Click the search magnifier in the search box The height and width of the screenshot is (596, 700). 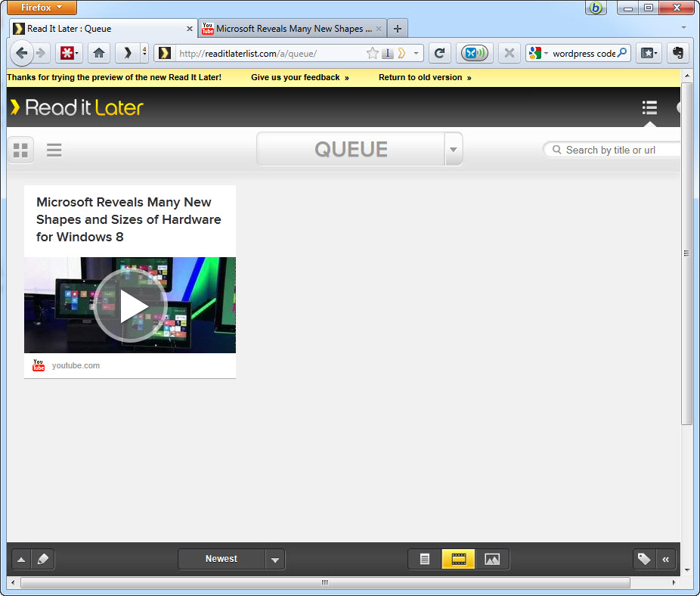622,53
